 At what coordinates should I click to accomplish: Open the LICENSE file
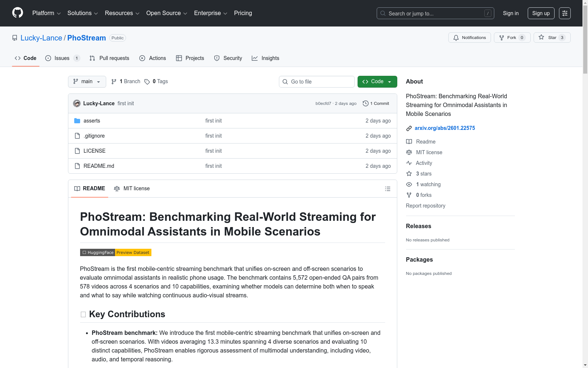point(94,151)
